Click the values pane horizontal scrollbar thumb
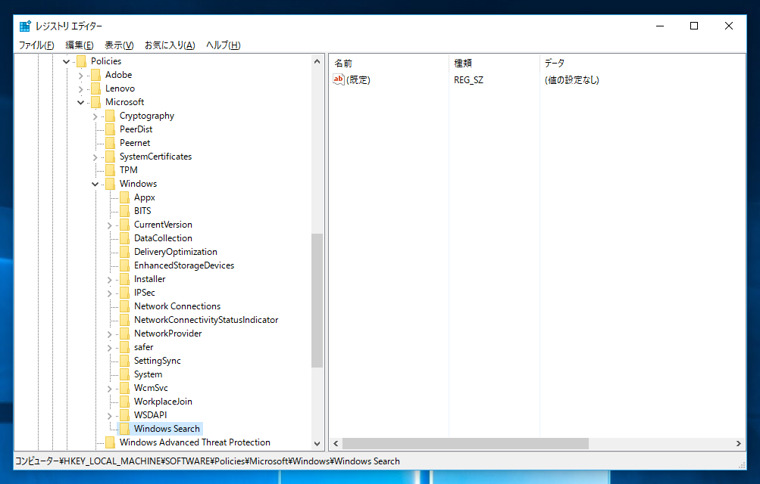 [465, 443]
